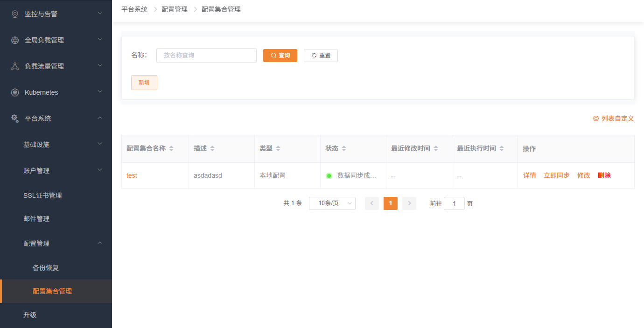This screenshot has height=328, width=644.
Task: Click the 数据同步成… status text
Action: click(x=357, y=175)
